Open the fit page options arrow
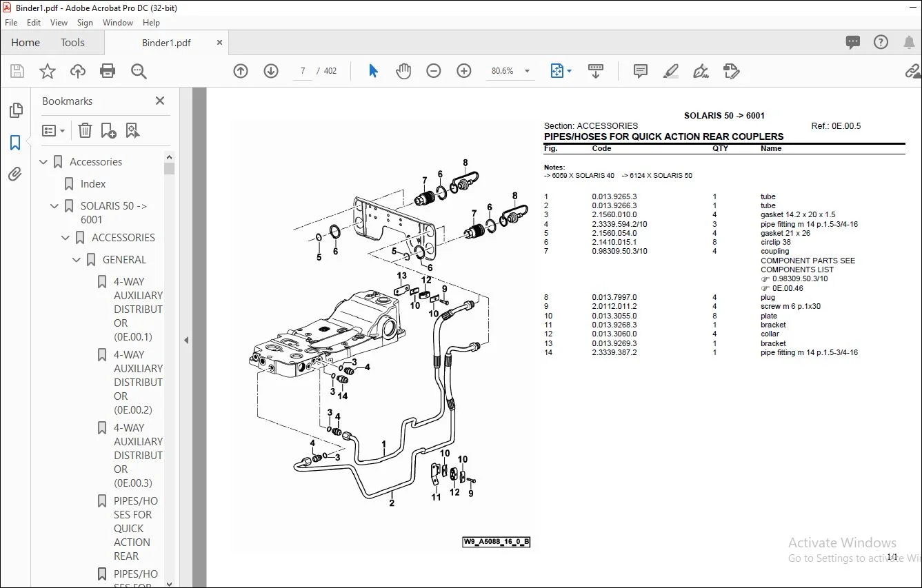Viewport: 922px width, 588px height. (569, 71)
